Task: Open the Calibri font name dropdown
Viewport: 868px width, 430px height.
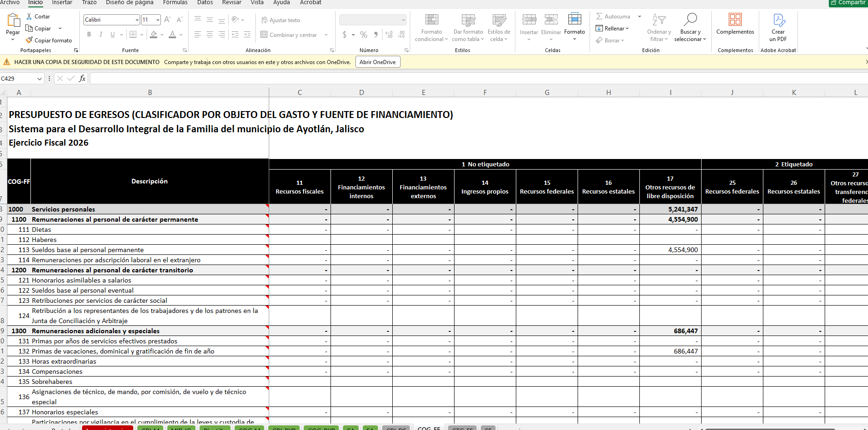Action: [137, 20]
